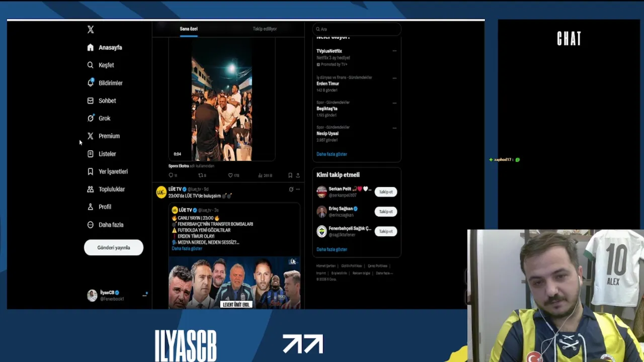Open more options for Beşiktaş'ta trend
Screen dimensions: 644x362
point(394,103)
